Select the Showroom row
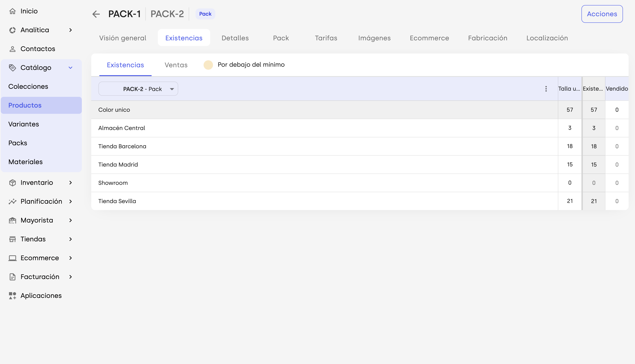 pyautogui.click(x=360, y=183)
